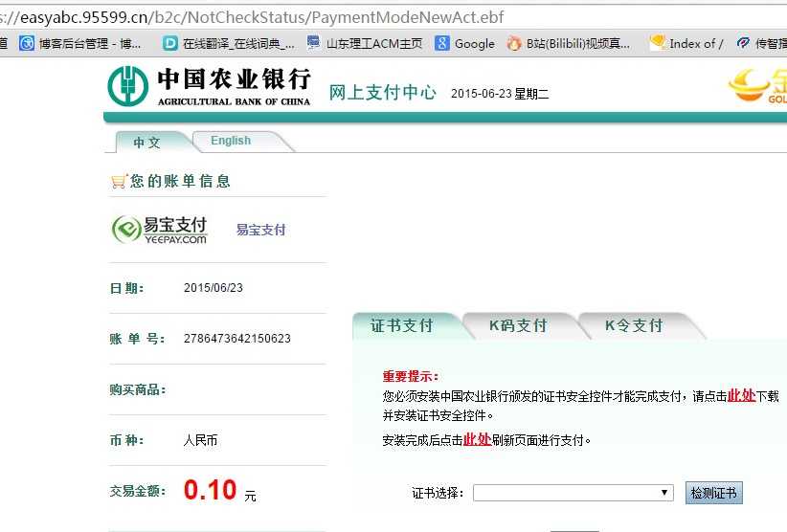The height and width of the screenshot is (532, 787).
Task: Open the 证书选择 dropdown list
Action: point(573,493)
